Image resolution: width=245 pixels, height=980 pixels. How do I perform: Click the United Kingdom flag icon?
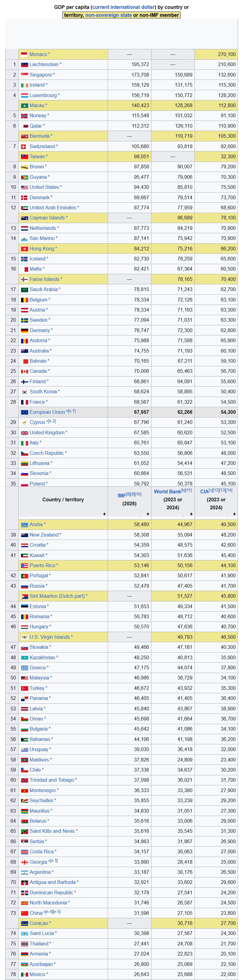(24, 433)
